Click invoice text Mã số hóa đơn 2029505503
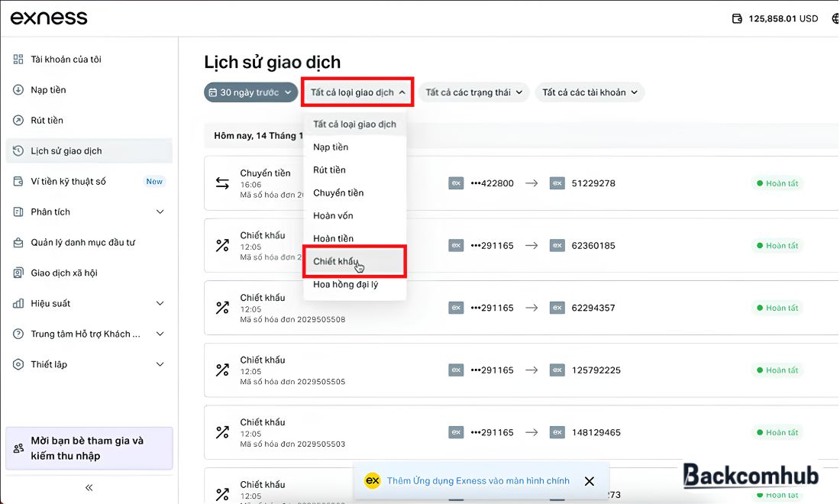The image size is (840, 504). 292,444
